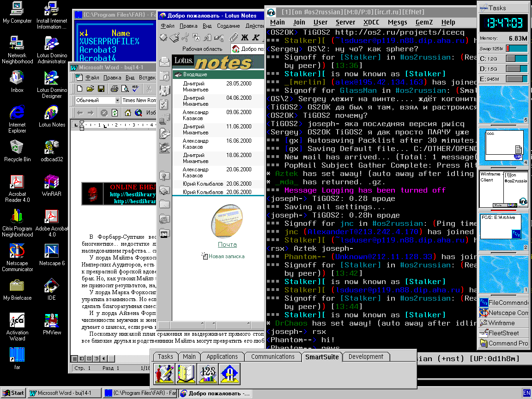This screenshot has width=532, height=399.
Task: Select the Acrobat Reader 4.0 desktop icon
Action: pyautogui.click(x=17, y=188)
